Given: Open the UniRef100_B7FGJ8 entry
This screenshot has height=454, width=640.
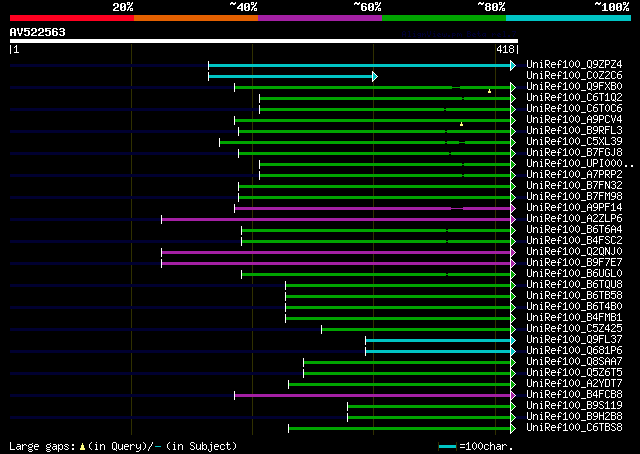Looking at the screenshot, I should 574,153.
